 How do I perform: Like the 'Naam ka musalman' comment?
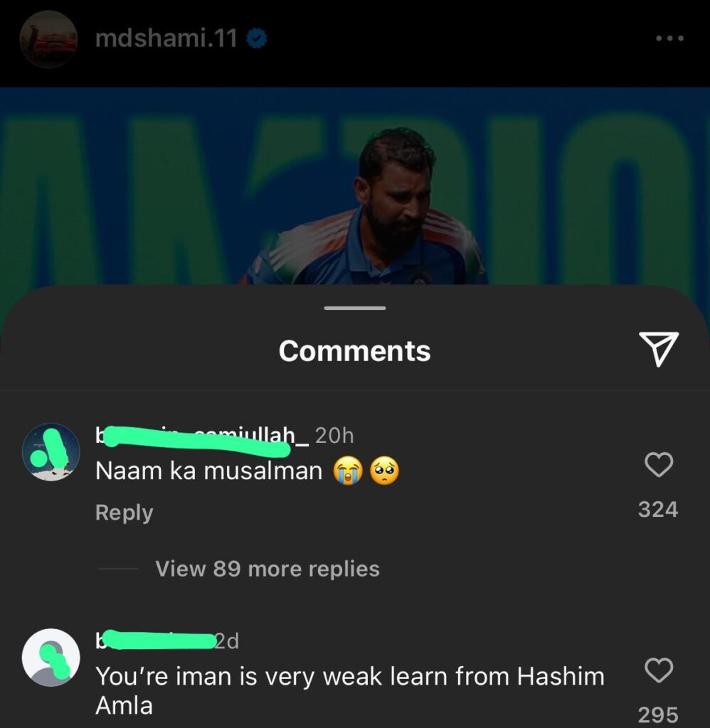[x=659, y=464]
